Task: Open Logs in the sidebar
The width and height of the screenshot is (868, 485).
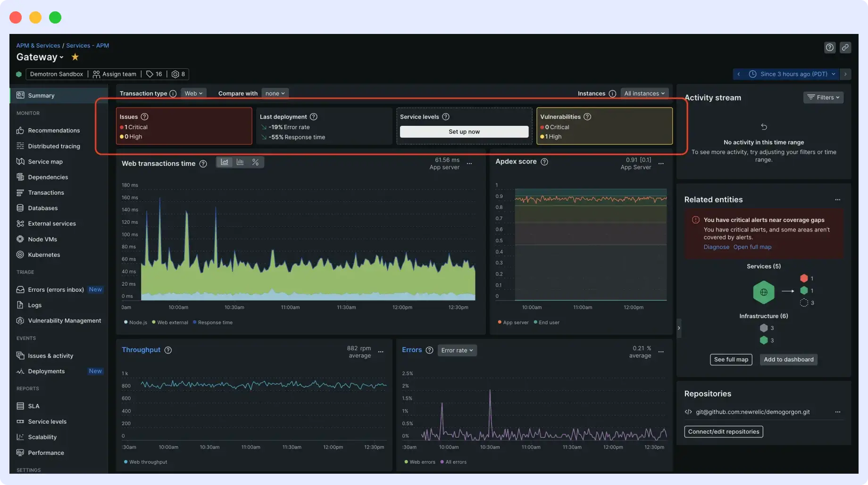Action: 34,305
